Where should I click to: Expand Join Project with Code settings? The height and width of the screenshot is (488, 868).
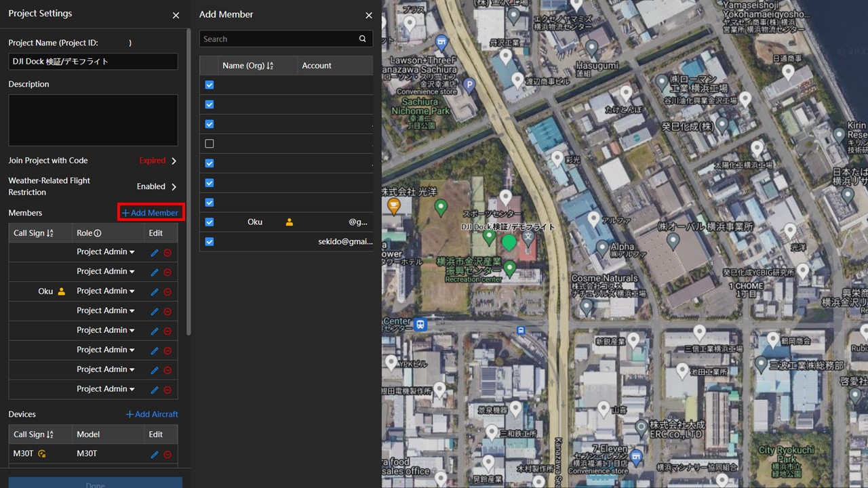[x=174, y=161]
